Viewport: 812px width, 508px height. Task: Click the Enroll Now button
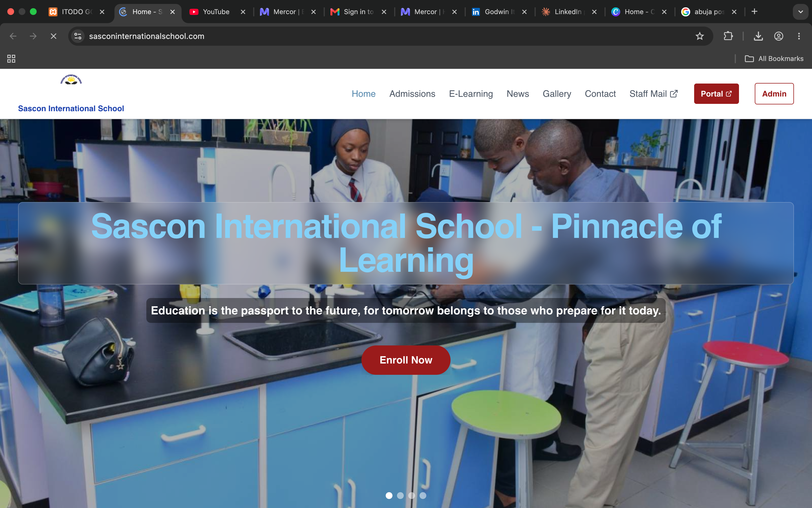click(406, 360)
